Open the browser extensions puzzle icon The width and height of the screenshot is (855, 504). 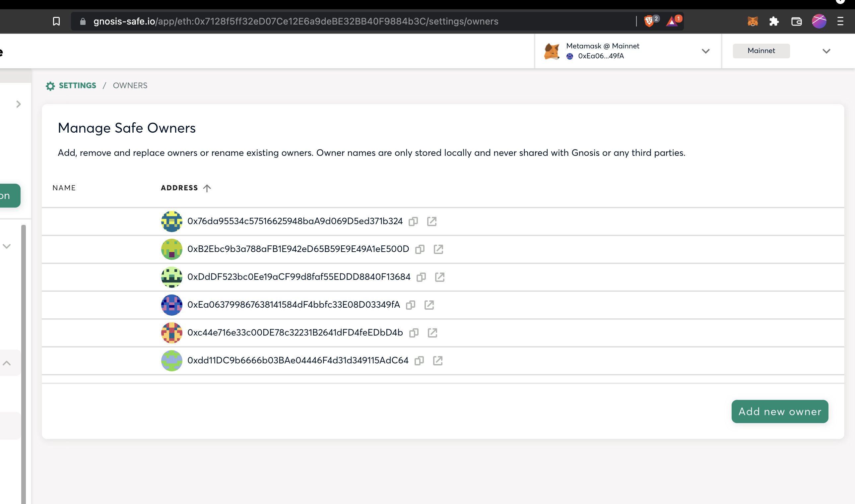click(774, 22)
